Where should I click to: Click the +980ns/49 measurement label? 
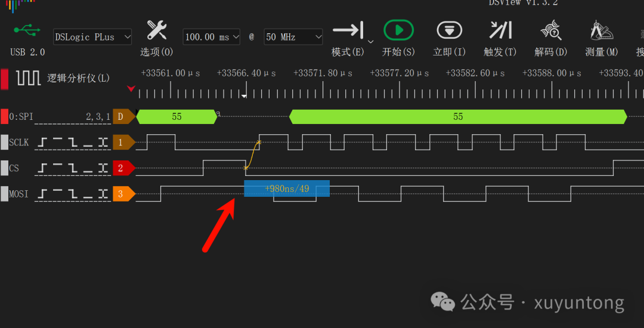pyautogui.click(x=287, y=188)
